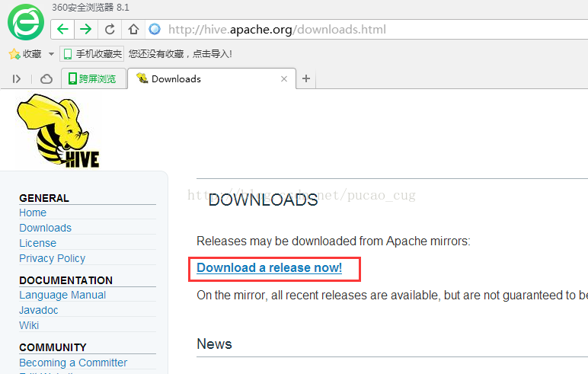Click the Privacy Policy sidebar link
588x374 pixels.
click(52, 258)
